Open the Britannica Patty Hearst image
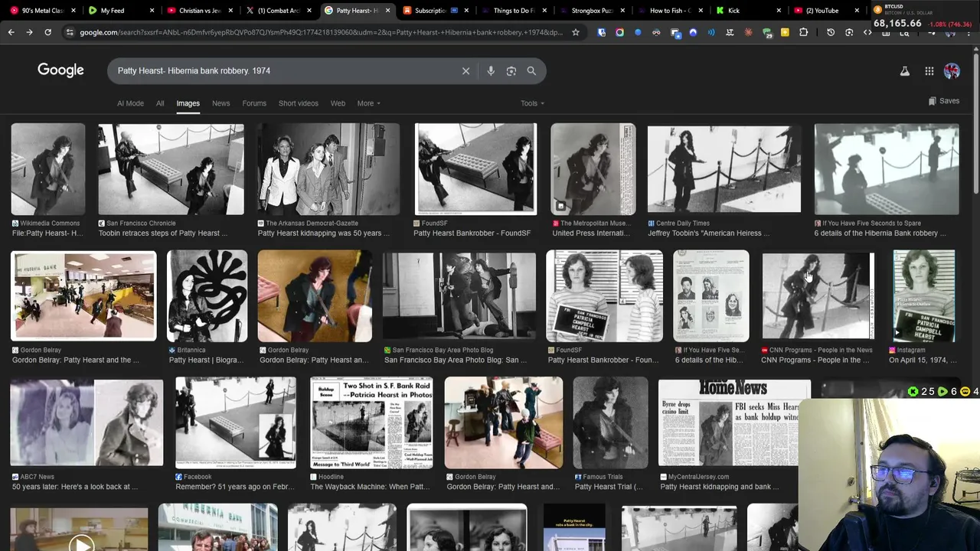Viewport: 980px width, 551px height. point(207,295)
